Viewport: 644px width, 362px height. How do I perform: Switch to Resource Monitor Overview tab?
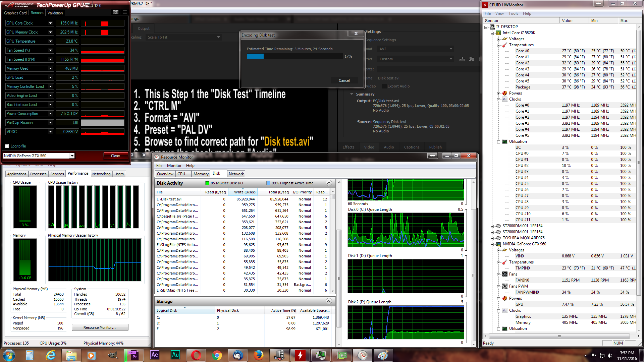(165, 174)
